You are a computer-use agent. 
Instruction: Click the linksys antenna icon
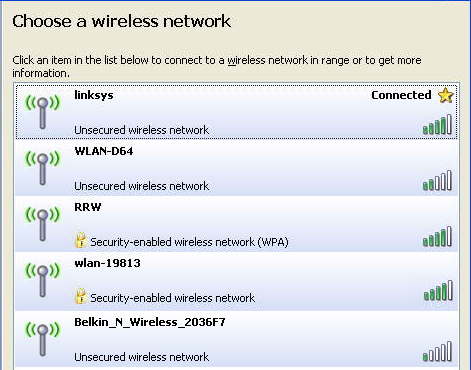[x=42, y=112]
